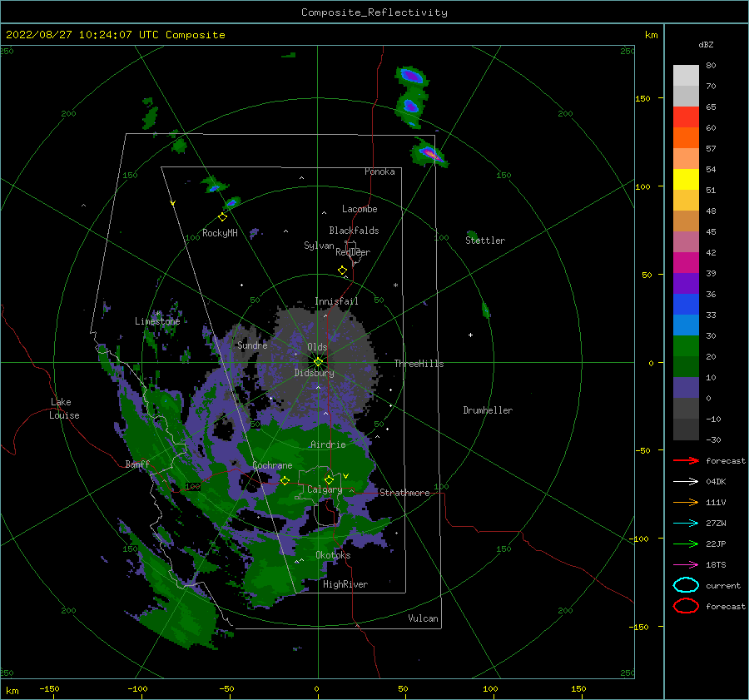Click the small blue echo cell near RockyMH
This screenshot has width=749, height=700.
pos(231,203)
